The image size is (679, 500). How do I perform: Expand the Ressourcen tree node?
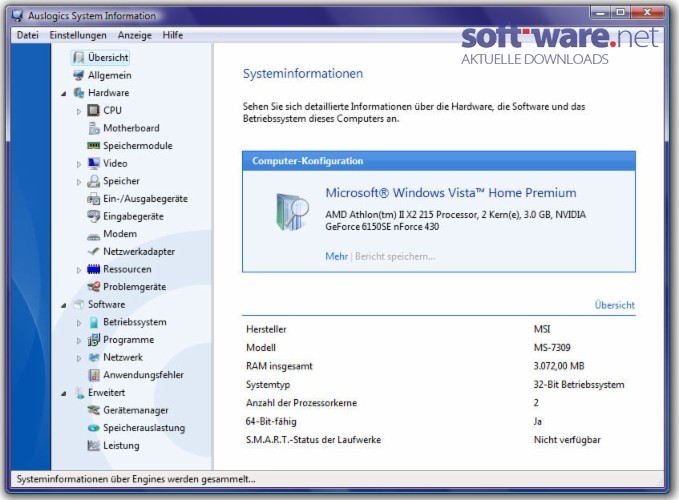coord(79,270)
